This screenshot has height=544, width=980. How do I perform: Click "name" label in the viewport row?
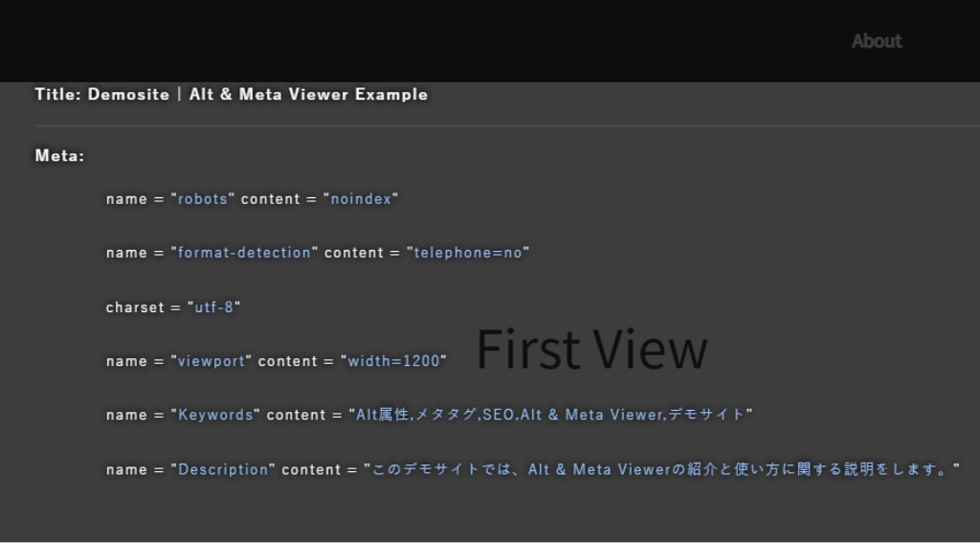126,361
